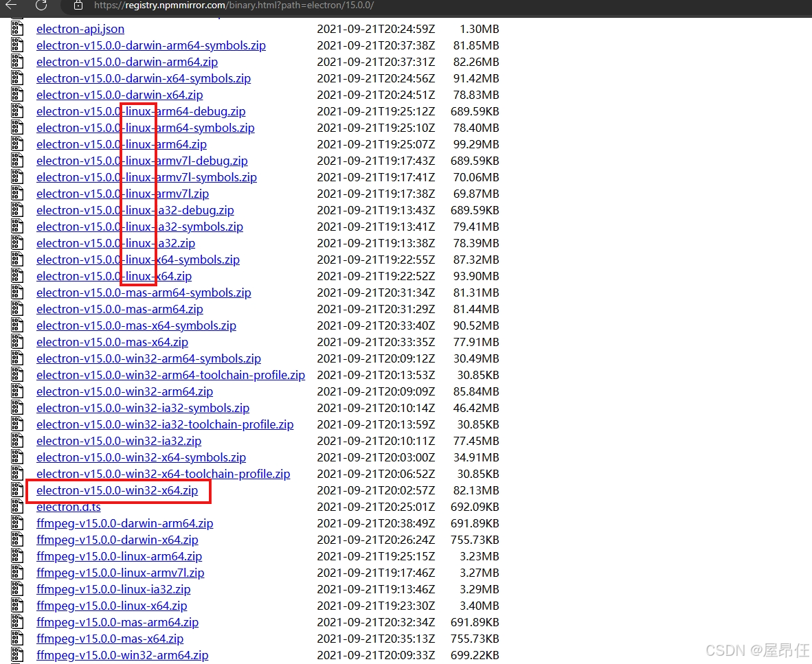Click file icon beside ffmpeg-v15.0.0-linux-armv7l.zip
The width and height of the screenshot is (812, 664).
(x=17, y=573)
